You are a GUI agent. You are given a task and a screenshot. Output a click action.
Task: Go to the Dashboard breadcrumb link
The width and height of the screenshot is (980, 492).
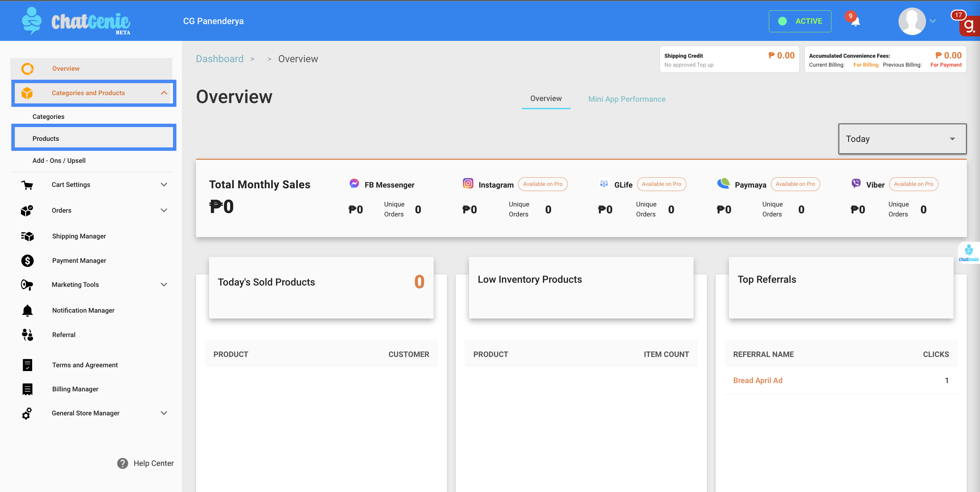pos(219,59)
